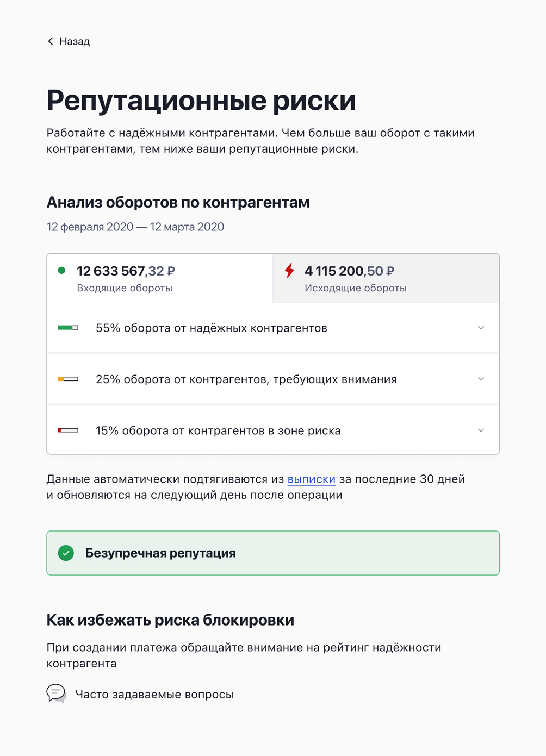Click the red lightning icon beside outgoing turnover
The image size is (546, 756).
289,270
